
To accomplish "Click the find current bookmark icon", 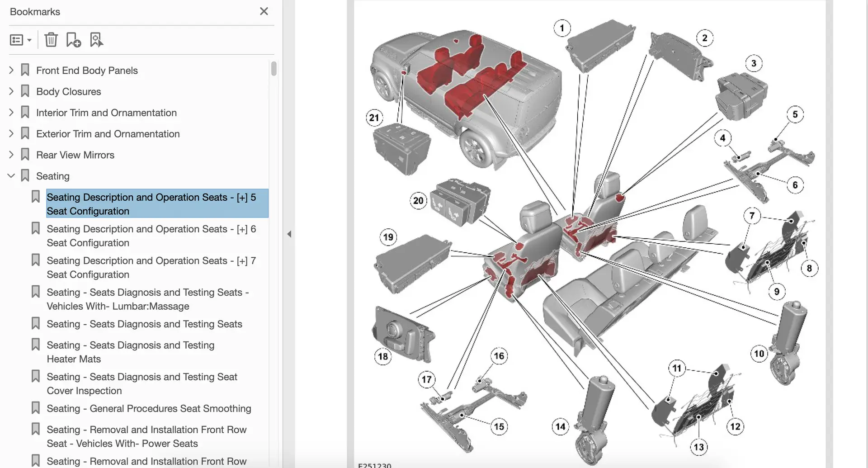I will (x=96, y=40).
